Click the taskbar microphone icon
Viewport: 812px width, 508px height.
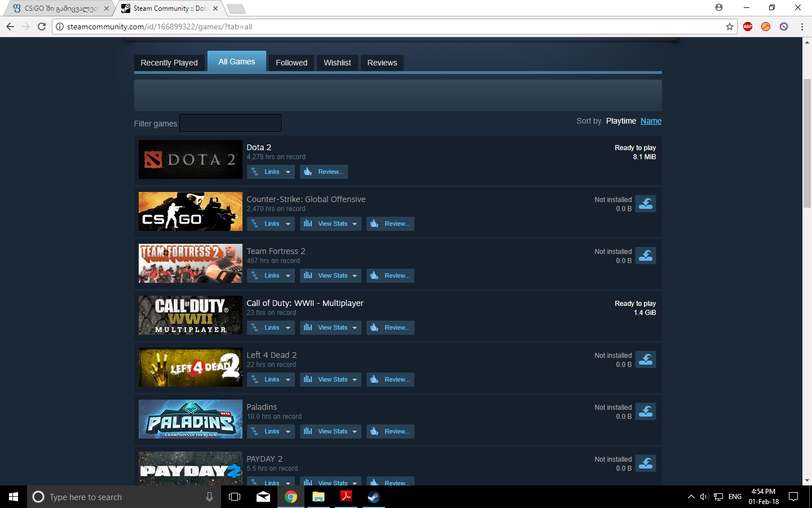(209, 497)
